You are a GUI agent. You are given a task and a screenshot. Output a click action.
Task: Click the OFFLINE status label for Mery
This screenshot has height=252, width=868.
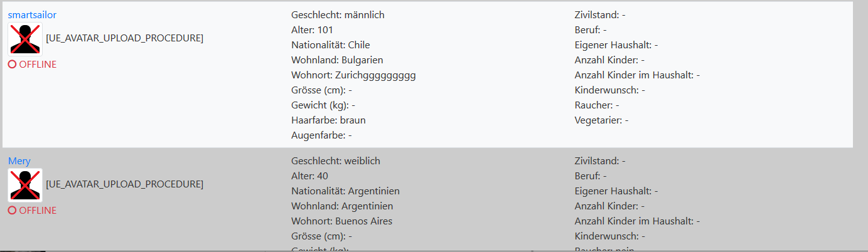(38, 211)
